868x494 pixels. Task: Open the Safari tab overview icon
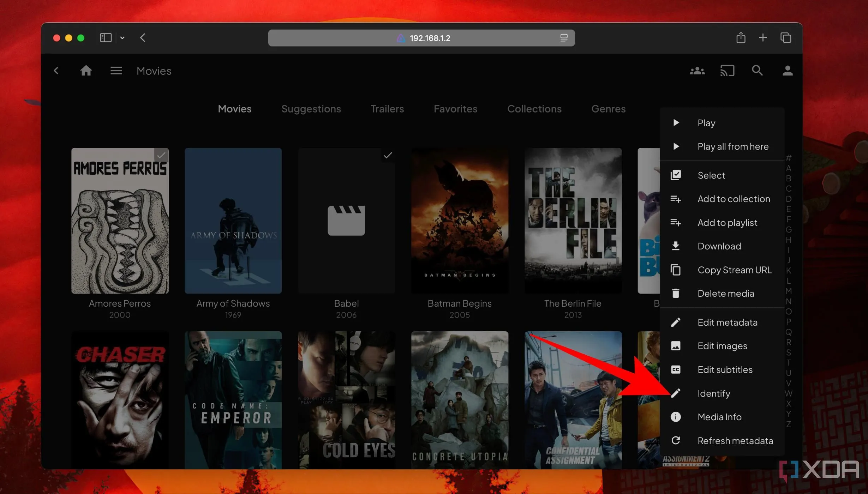tap(785, 38)
